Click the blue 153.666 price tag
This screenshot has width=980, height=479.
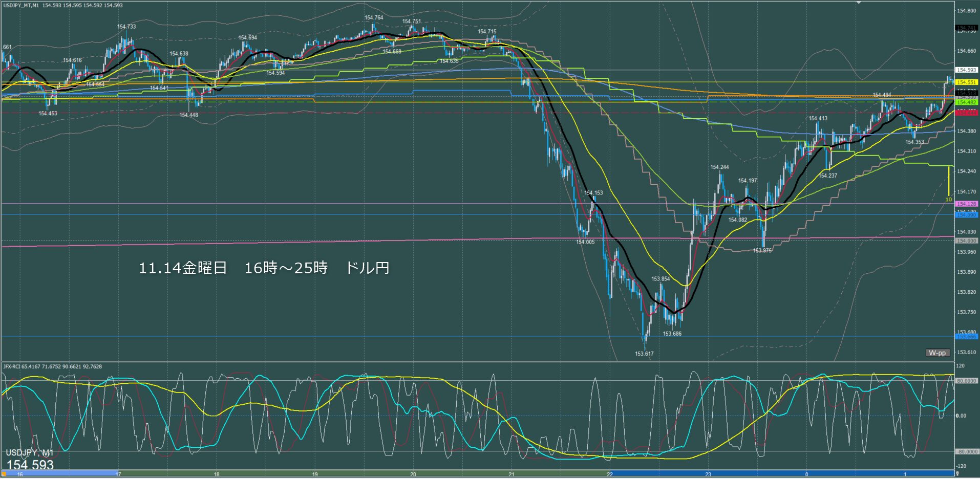[x=966, y=337]
